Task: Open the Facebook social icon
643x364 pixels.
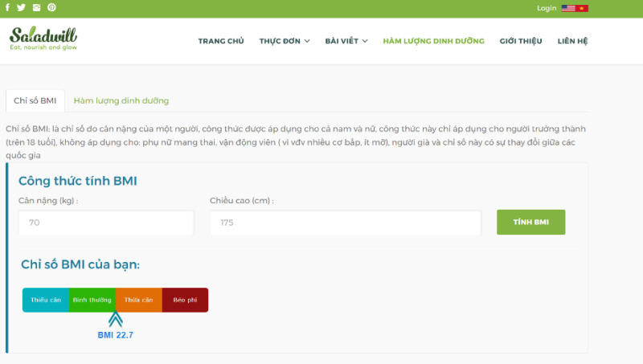Action: [x=8, y=8]
